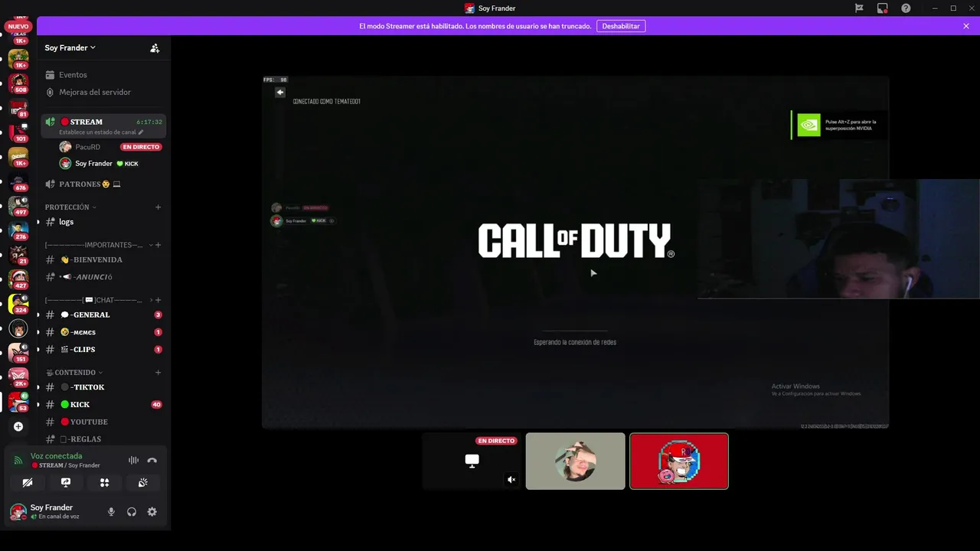Toggle mute icon on the live stream tile

(511, 480)
